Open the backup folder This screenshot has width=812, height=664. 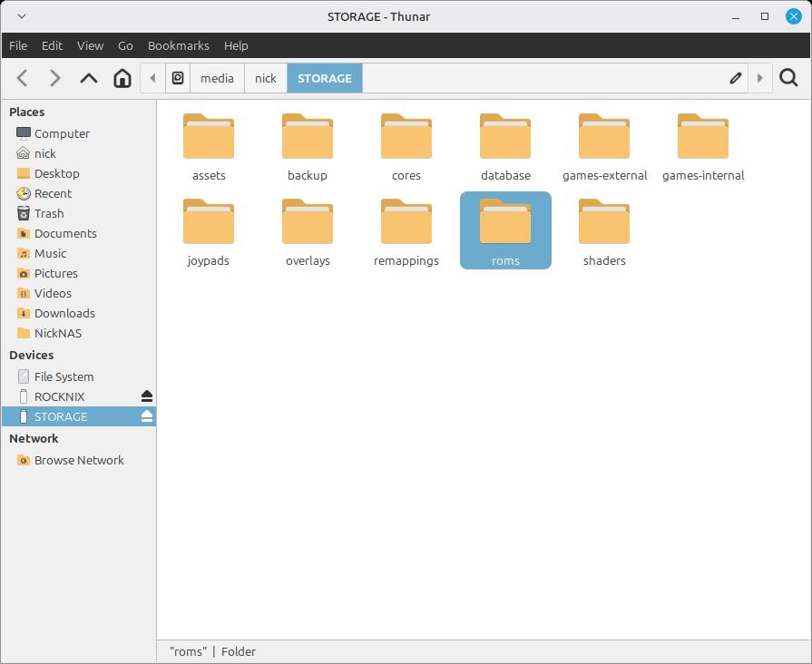(308, 147)
